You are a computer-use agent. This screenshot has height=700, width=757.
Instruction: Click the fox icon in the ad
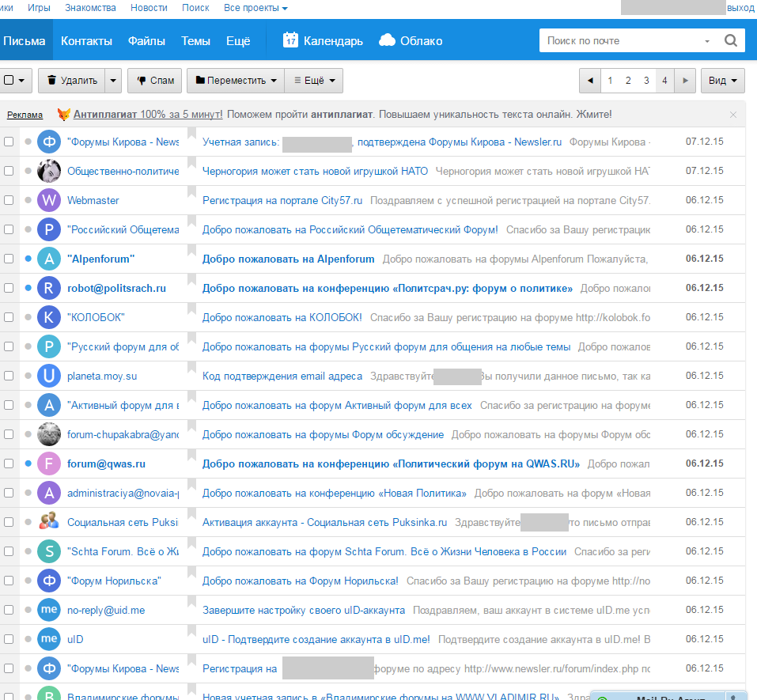click(x=63, y=115)
